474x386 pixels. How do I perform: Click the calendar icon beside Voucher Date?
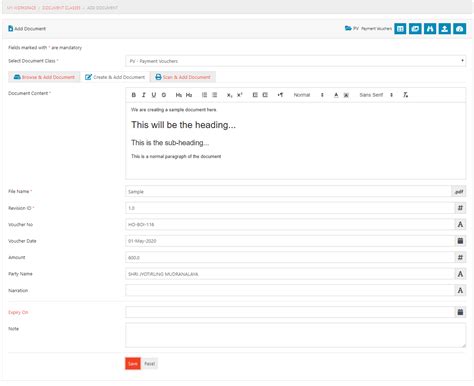point(460,241)
